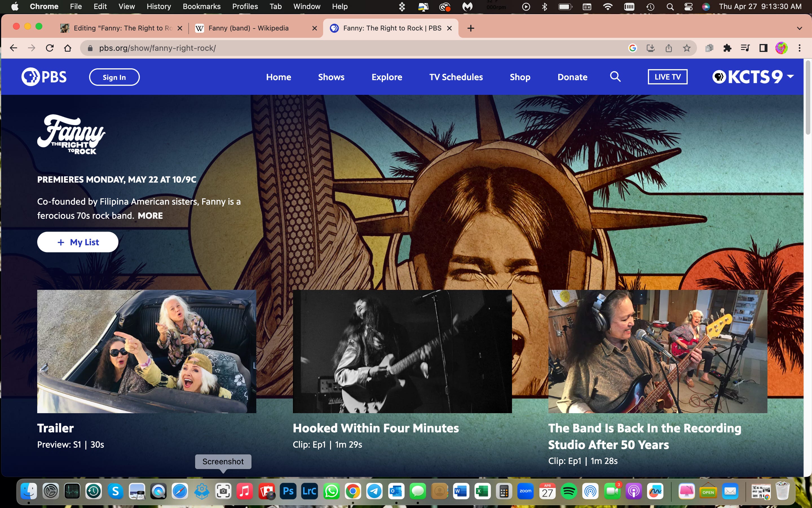The width and height of the screenshot is (812, 508).
Task: Open the Chrome profile avatar
Action: point(782,48)
